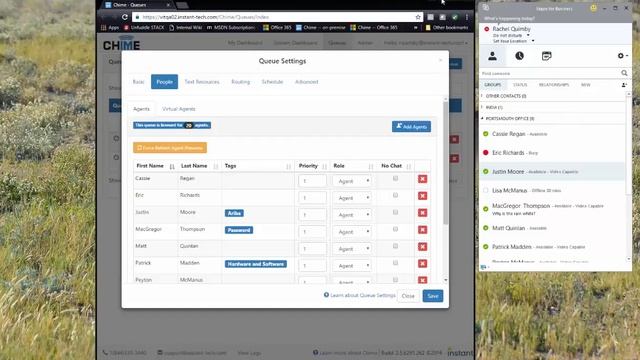
Task: Toggle No Chat checkbox for Patrick Madden
Action: 395,263
